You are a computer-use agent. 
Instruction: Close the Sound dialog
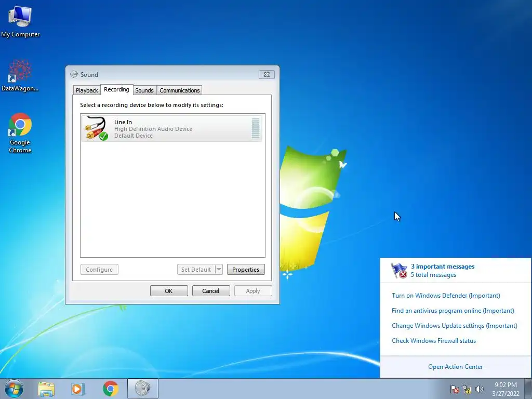click(267, 74)
